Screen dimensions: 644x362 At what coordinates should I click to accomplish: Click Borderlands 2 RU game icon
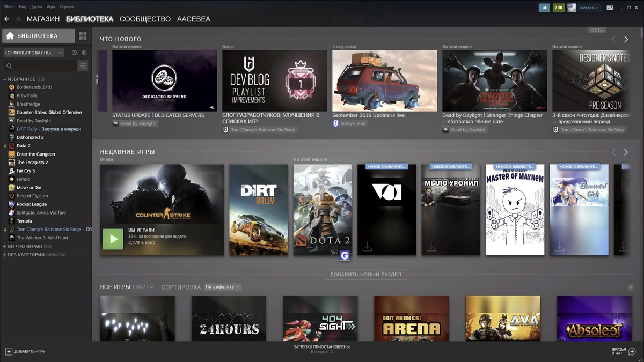(12, 87)
